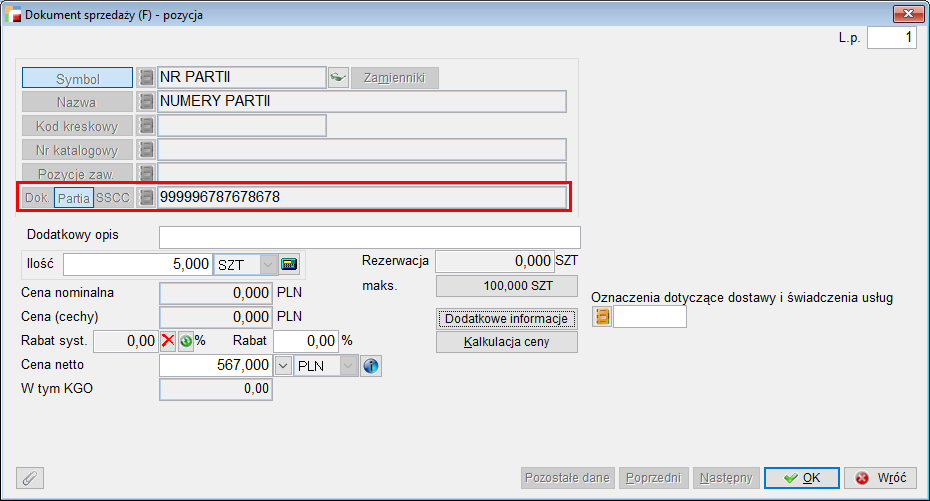Click into the Dodatkowy opis text field
Screen dimensions: 930x501
coord(369,237)
